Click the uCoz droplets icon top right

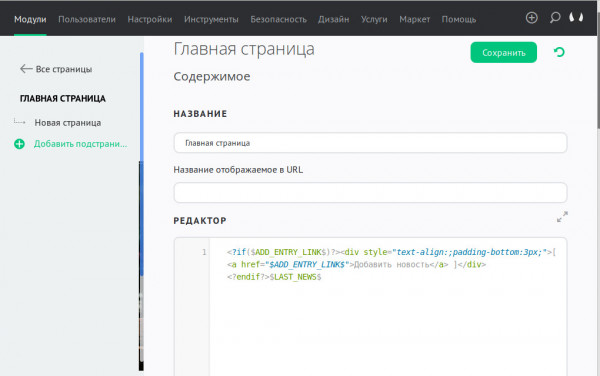pos(576,18)
